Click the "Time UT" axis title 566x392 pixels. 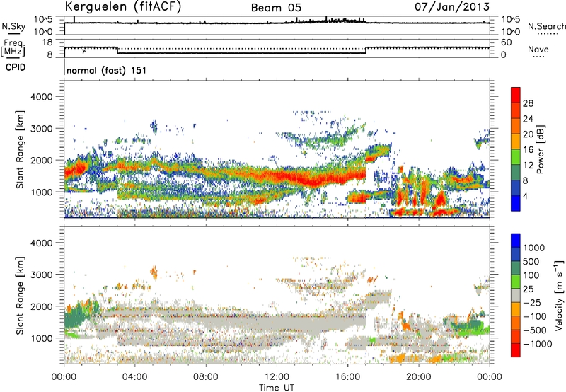277,387
